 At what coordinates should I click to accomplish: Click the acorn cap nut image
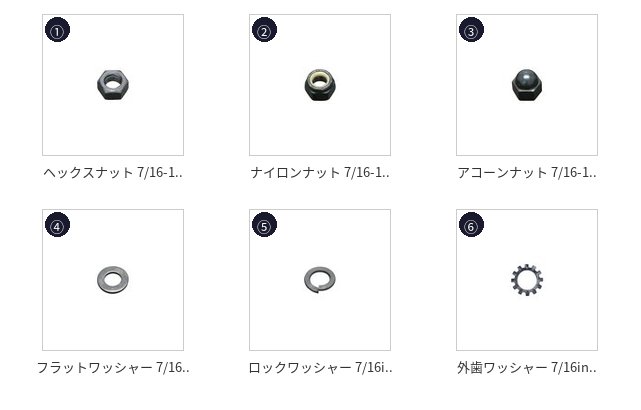click(x=527, y=85)
